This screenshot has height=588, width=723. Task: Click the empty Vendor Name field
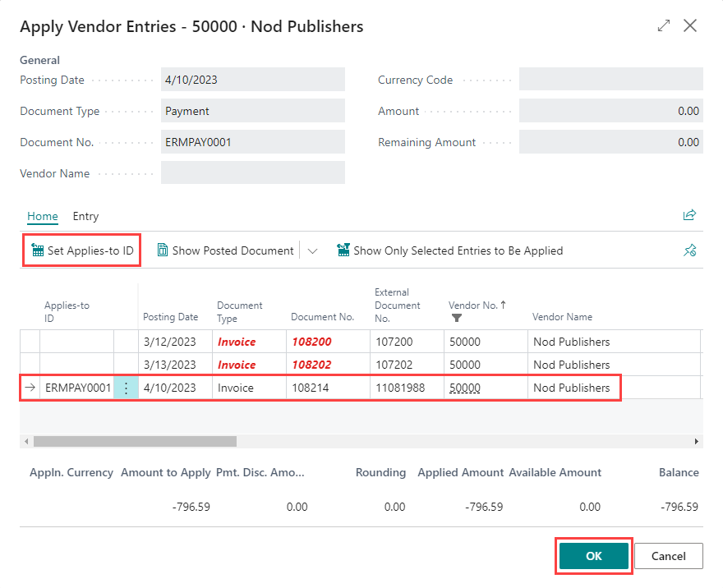coord(253,172)
